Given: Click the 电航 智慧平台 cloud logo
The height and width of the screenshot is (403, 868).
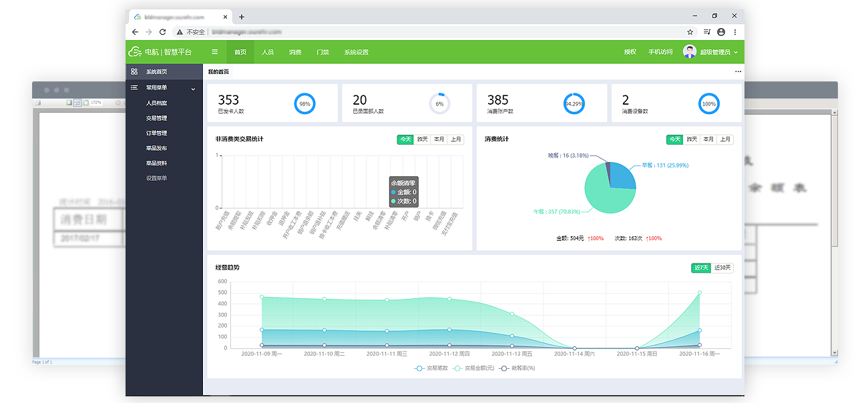Looking at the screenshot, I should pyautogui.click(x=135, y=52).
